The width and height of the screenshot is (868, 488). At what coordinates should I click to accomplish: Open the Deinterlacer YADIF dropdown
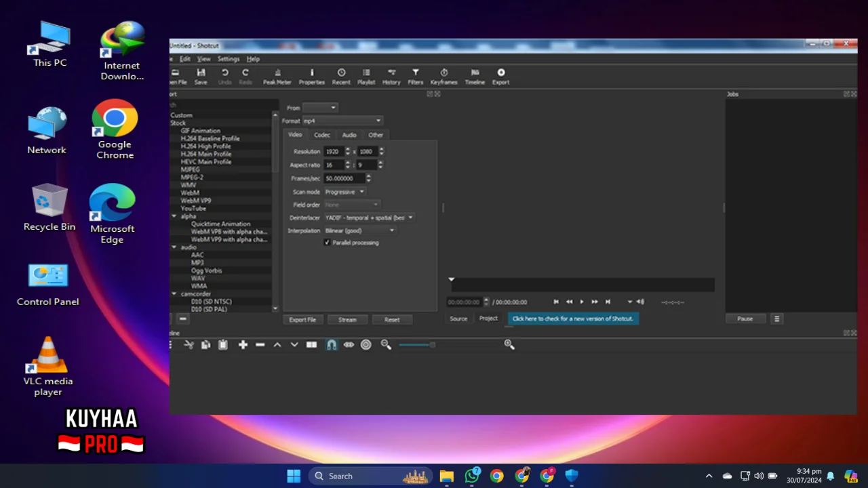[x=369, y=218]
